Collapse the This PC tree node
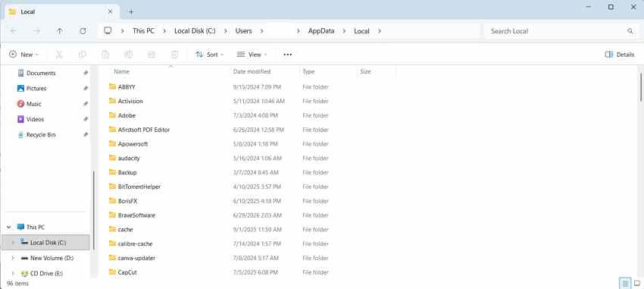The width and height of the screenshot is (644, 289). click(x=8, y=227)
